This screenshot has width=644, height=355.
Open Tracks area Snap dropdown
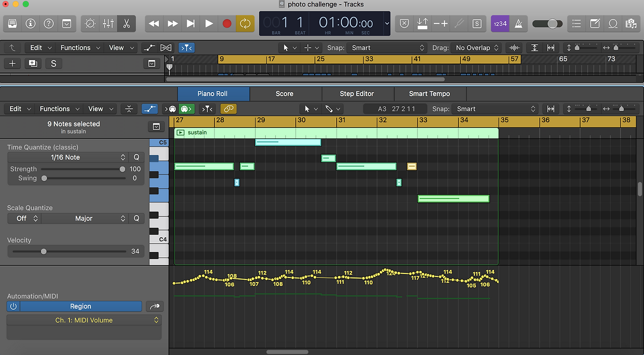point(387,48)
